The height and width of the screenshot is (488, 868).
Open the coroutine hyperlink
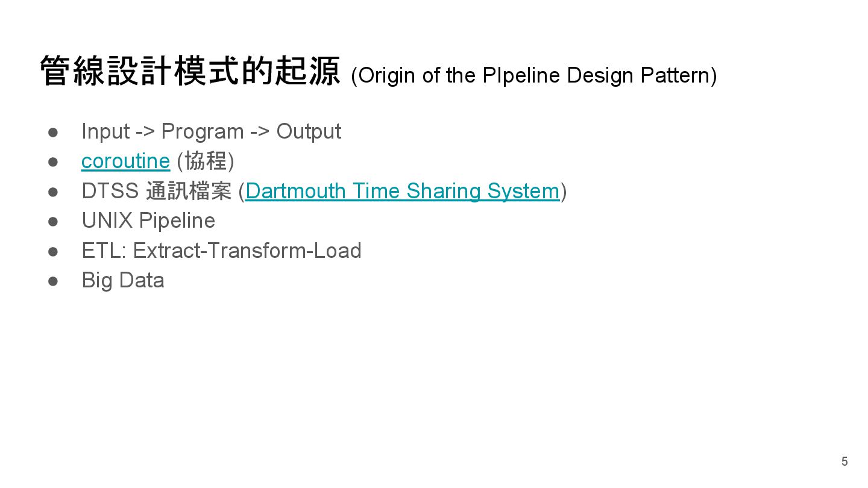coord(125,161)
